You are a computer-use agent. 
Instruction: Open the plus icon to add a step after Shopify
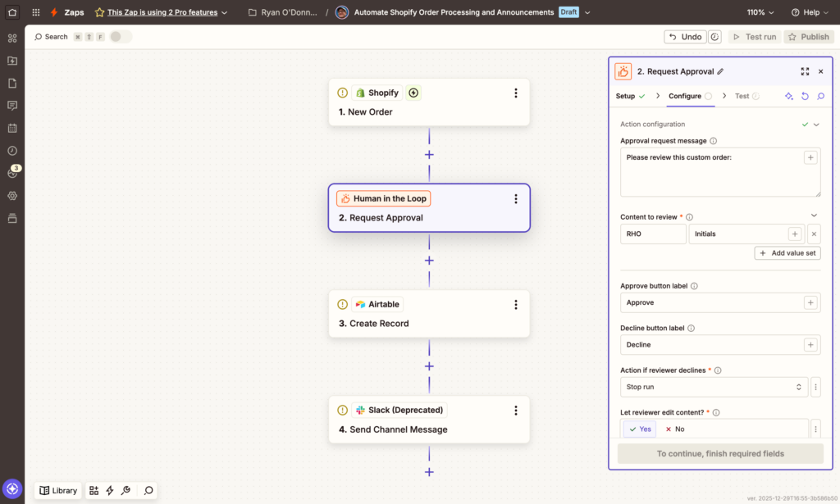(429, 154)
